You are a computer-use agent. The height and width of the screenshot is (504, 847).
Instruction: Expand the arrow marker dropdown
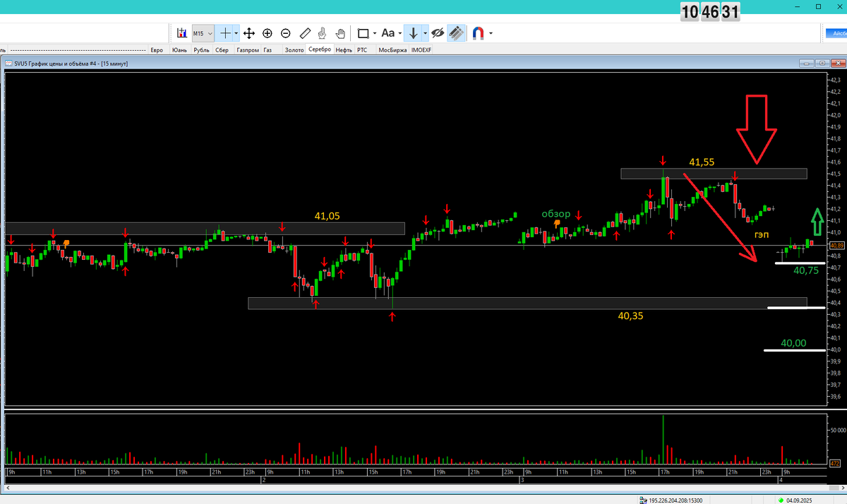tap(425, 33)
